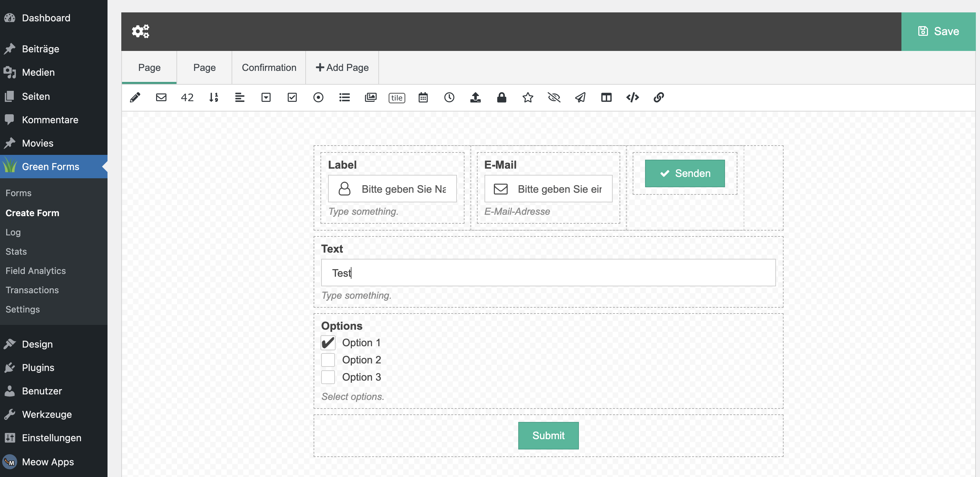The image size is (980, 477).
Task: Insert star rating element
Action: [x=528, y=97]
